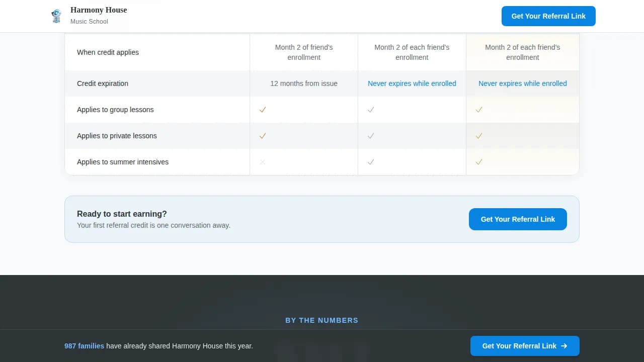Open the first Never expires while enrolled link
This screenshot has width=644, height=362.
[x=412, y=83]
